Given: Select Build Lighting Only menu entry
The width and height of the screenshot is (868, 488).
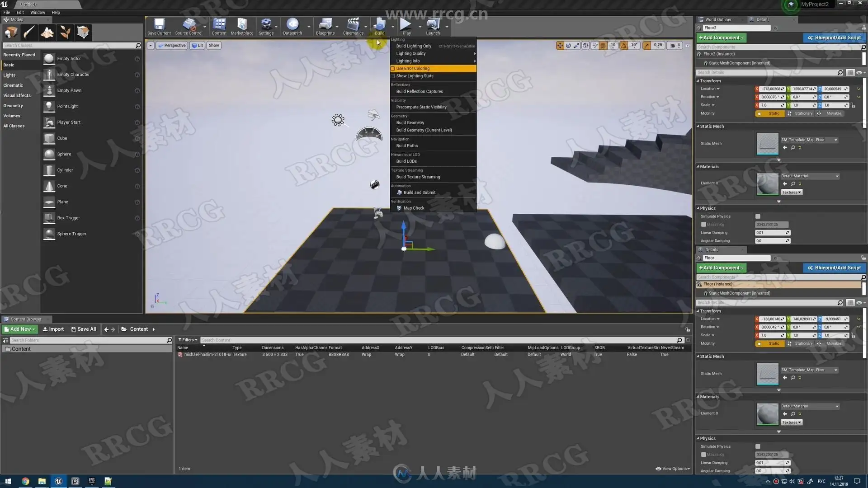Looking at the screenshot, I should click(414, 46).
